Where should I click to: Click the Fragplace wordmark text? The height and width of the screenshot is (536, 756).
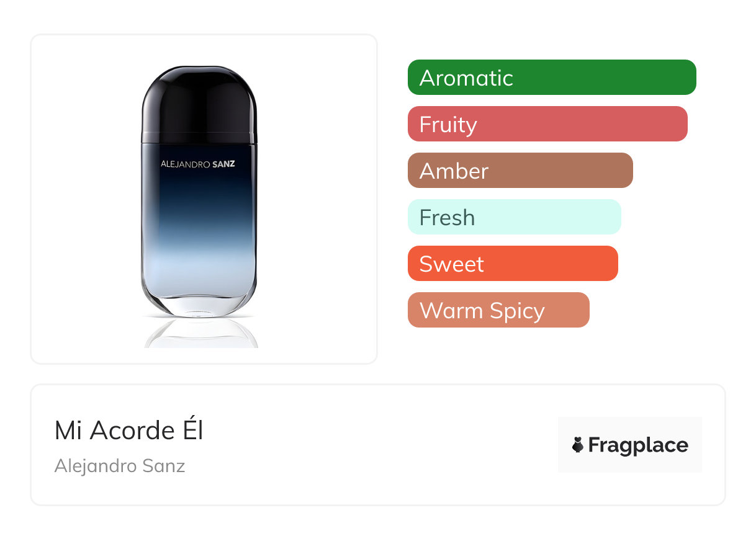click(x=638, y=445)
